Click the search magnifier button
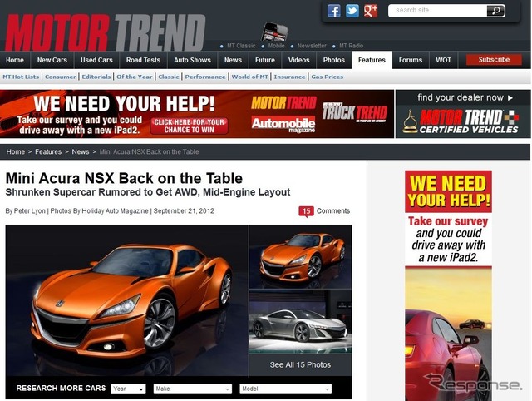The height and width of the screenshot is (401, 532). tap(495, 11)
